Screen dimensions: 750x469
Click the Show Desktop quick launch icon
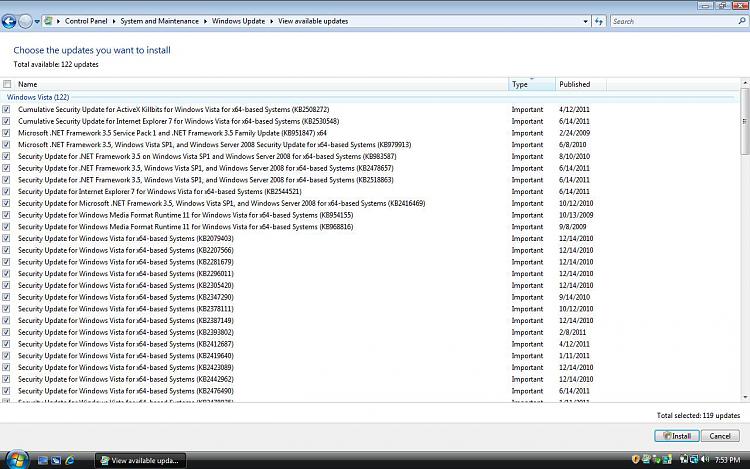(x=43, y=460)
